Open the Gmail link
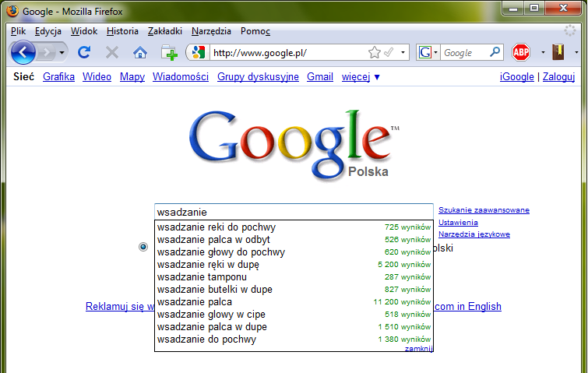The width and height of the screenshot is (588, 373). 320,77
